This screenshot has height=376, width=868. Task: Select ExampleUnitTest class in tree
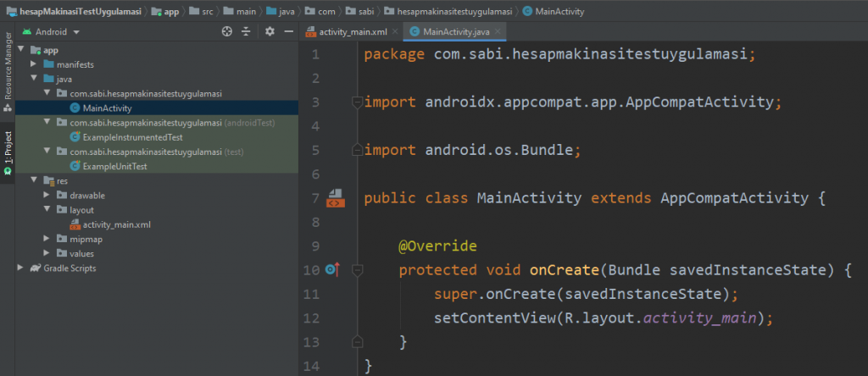157,166
